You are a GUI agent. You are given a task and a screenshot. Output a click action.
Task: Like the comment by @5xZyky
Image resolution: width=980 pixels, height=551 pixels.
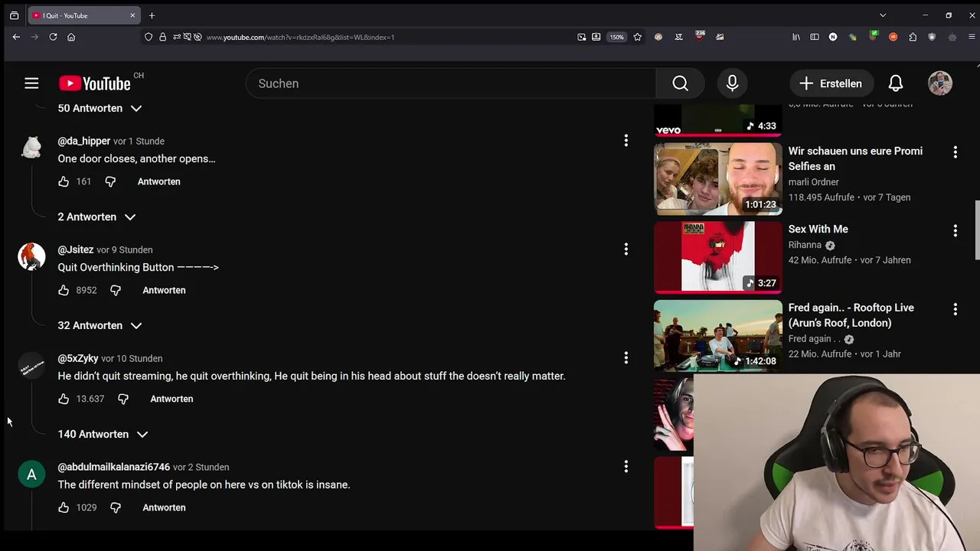64,399
